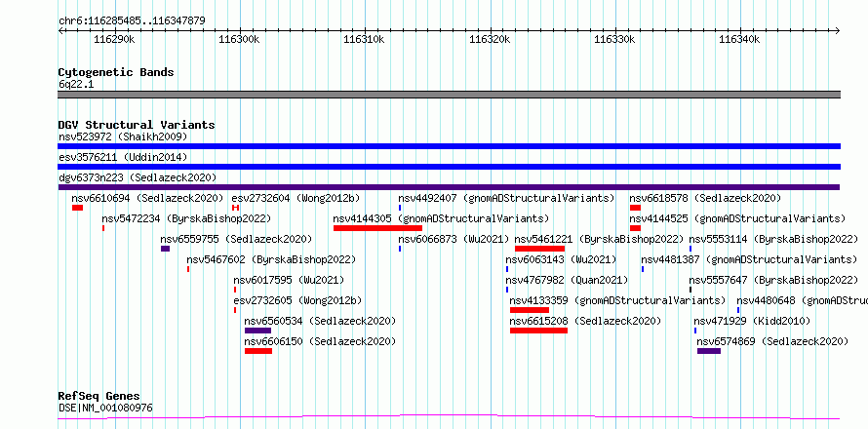
Task: Open nsv6574869 (Sedlazeck2020) label
Action: (772, 341)
